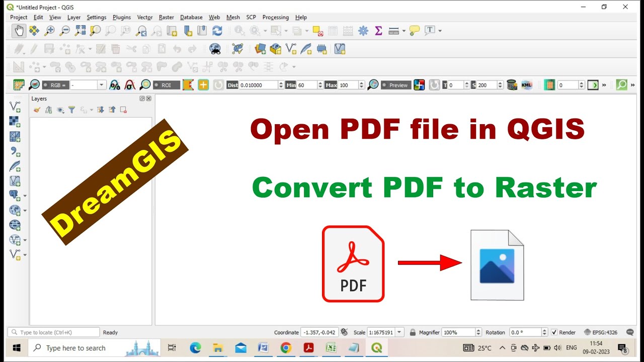Screen dimensions: 644x362
Task: Open the Plugins menu
Action: tap(122, 17)
